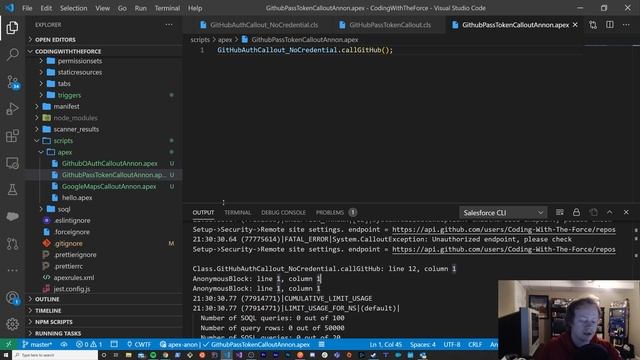Open Windows Start menu
Screen dimensions: 640x360
pos(6,355)
